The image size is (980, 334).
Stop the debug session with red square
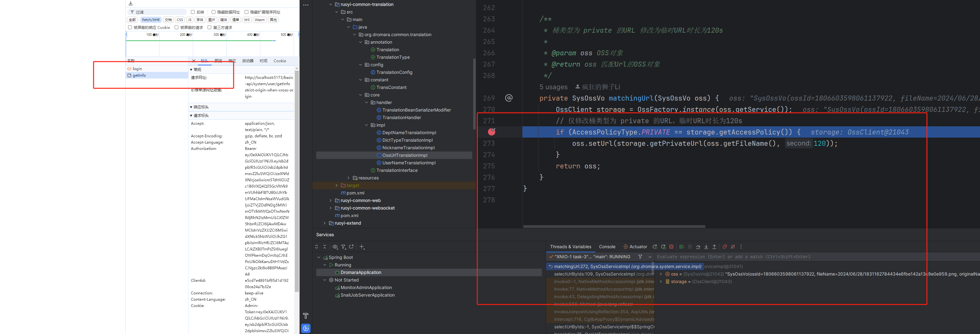[671, 247]
